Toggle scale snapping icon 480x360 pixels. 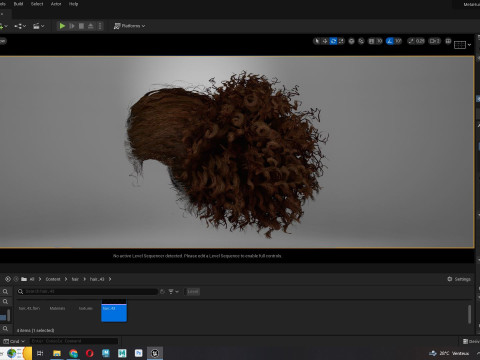tap(411, 41)
